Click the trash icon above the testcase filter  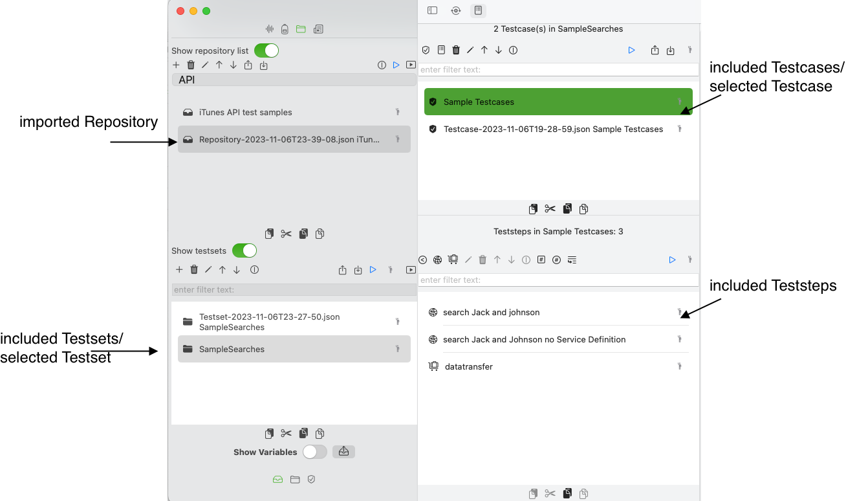(456, 50)
